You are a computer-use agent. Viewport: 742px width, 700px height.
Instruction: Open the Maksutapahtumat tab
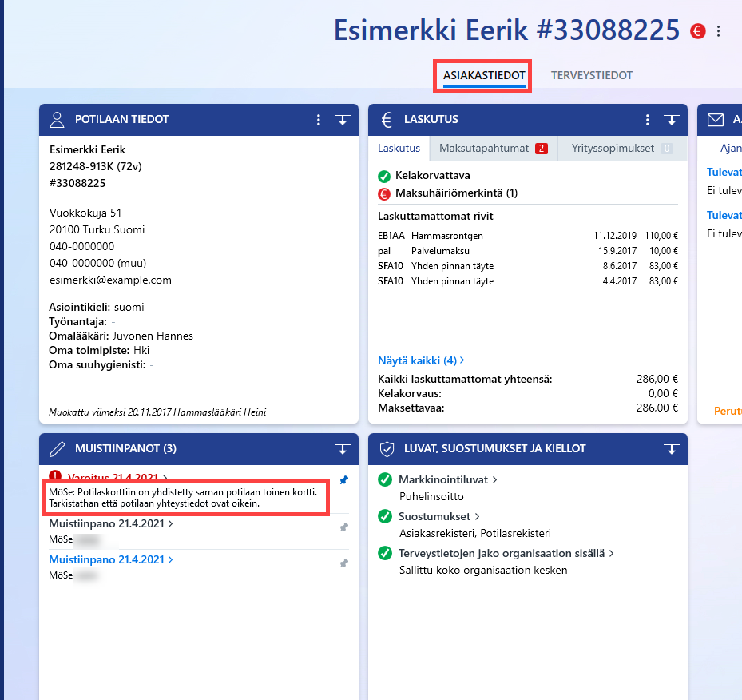click(x=494, y=148)
